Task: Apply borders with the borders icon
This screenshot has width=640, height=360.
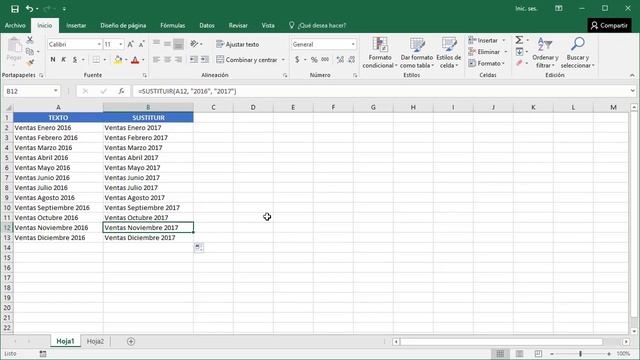Action: click(96, 60)
